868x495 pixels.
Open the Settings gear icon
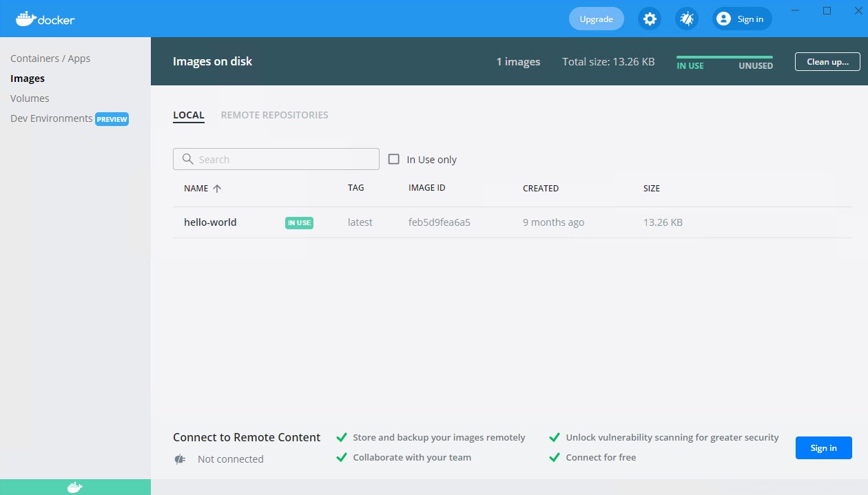coord(649,19)
